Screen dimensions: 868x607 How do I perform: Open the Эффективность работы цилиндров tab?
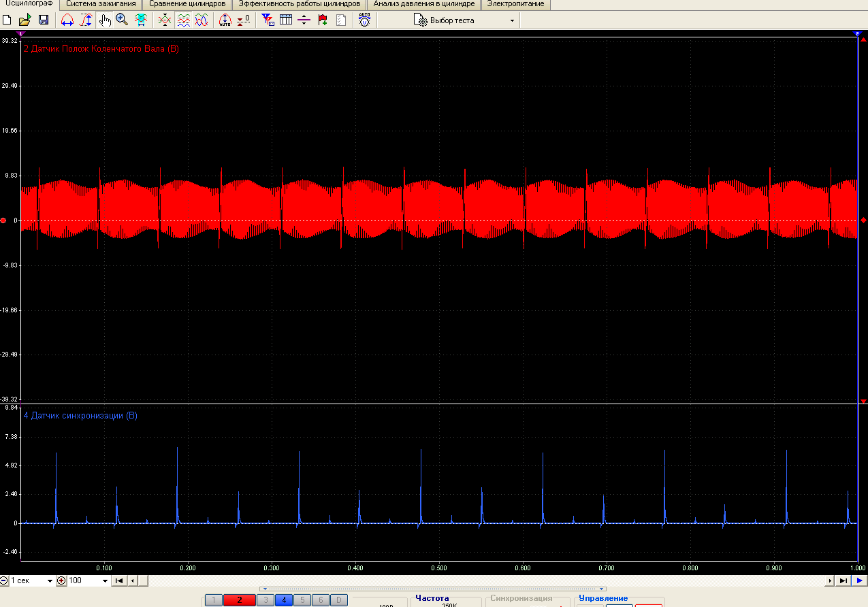[299, 4]
